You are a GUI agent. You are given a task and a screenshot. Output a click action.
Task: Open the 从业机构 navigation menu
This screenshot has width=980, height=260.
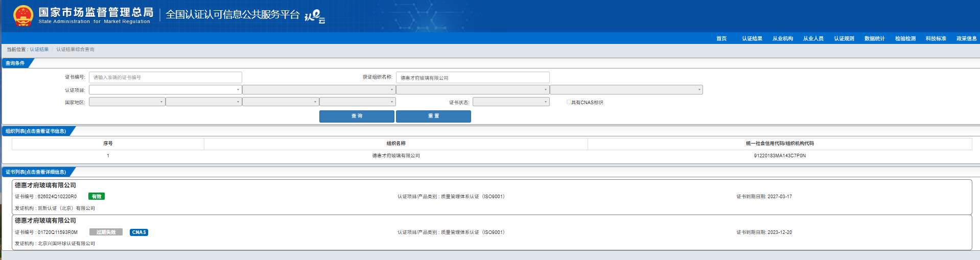click(783, 38)
